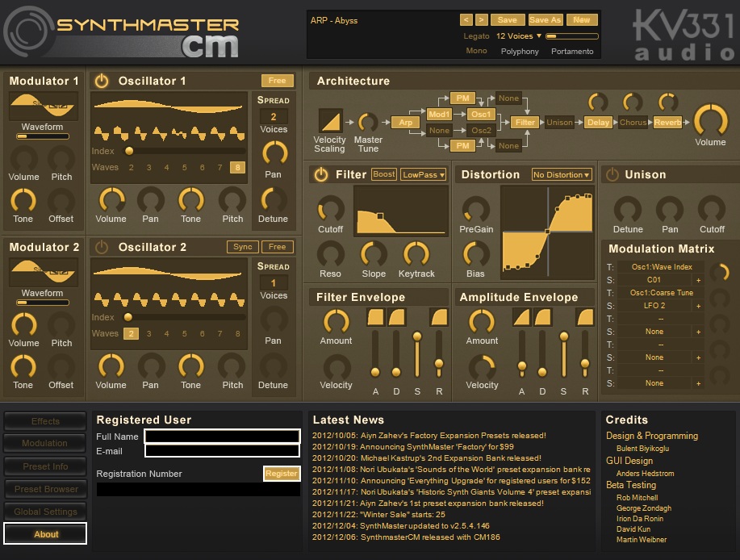The image size is (740, 560).
Task: Select 8 waves for Oscillator 1
Action: point(237,167)
